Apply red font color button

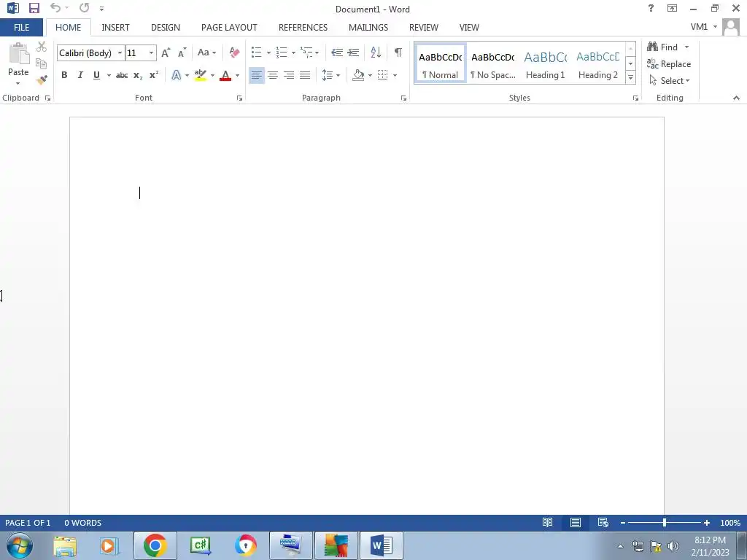coord(225,75)
